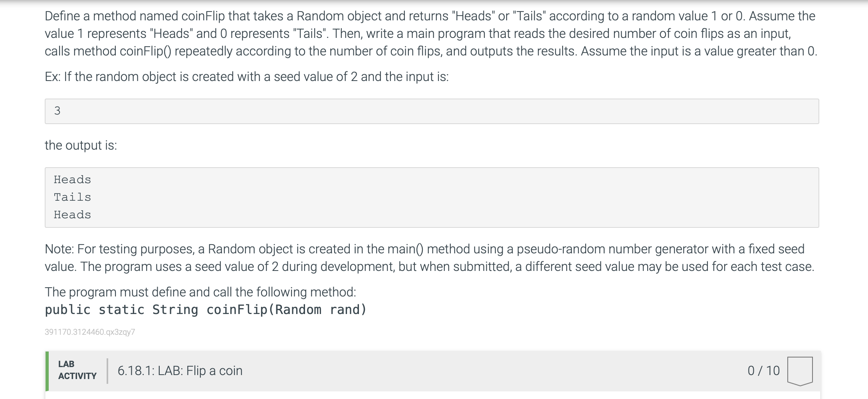Click the last Heads line in the output
Image resolution: width=868 pixels, height=399 pixels.
(x=72, y=215)
